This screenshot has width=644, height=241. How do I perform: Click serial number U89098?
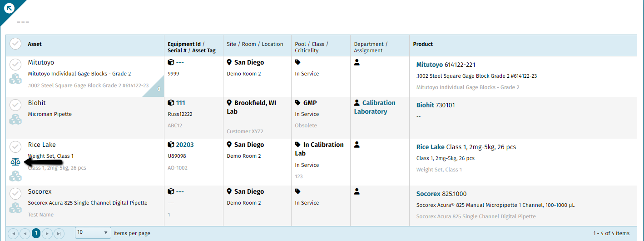177,156
